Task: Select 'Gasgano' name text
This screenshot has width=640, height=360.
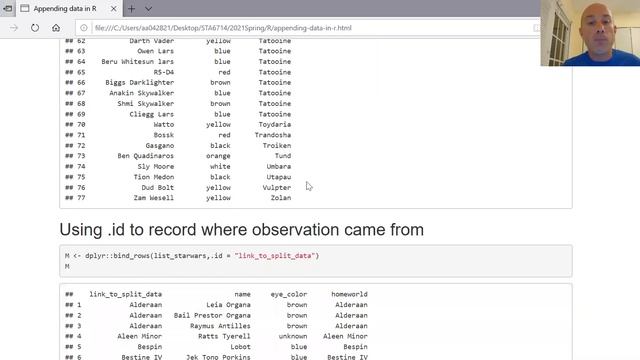Action: tap(160, 146)
